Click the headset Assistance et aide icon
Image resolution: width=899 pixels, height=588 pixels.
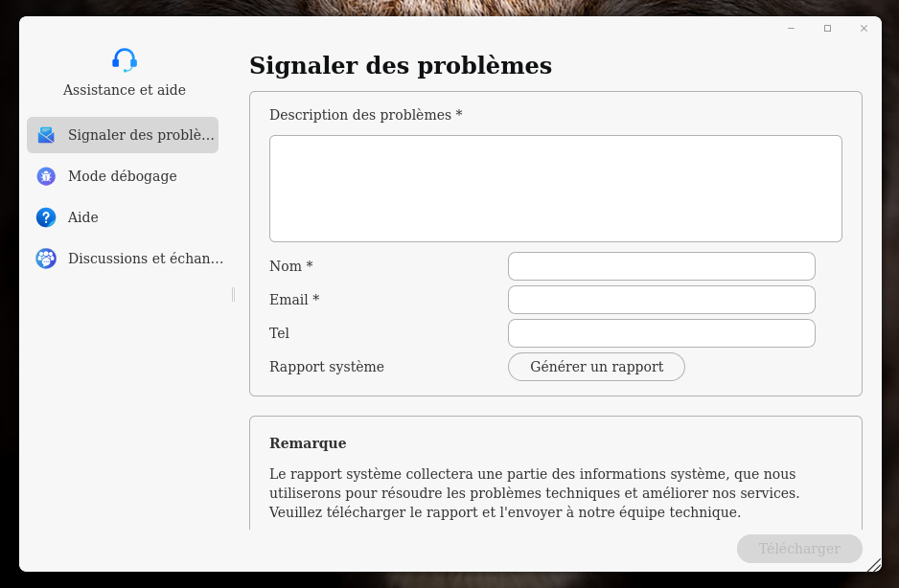(x=125, y=60)
